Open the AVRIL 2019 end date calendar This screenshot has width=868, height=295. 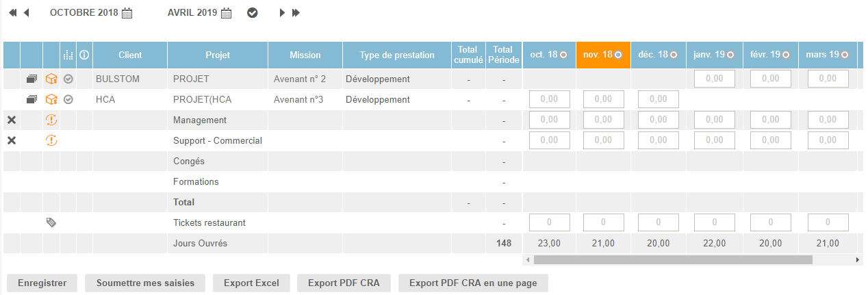coord(227,13)
